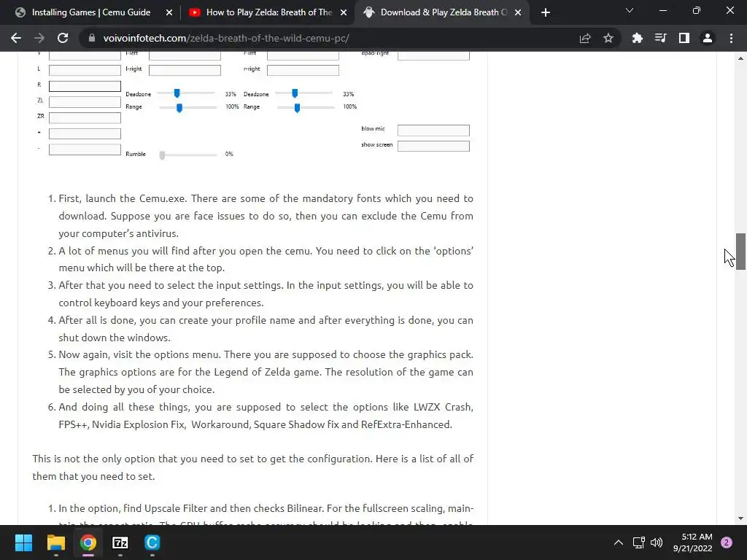Click step text 'First, launch the Cemu.exe'
Image resolution: width=747 pixels, height=560 pixels.
click(x=123, y=198)
